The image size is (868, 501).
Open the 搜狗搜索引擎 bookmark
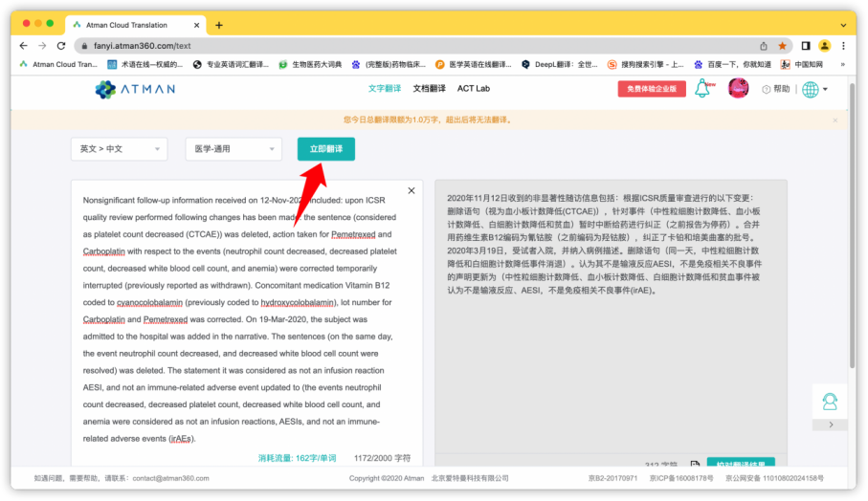(646, 64)
